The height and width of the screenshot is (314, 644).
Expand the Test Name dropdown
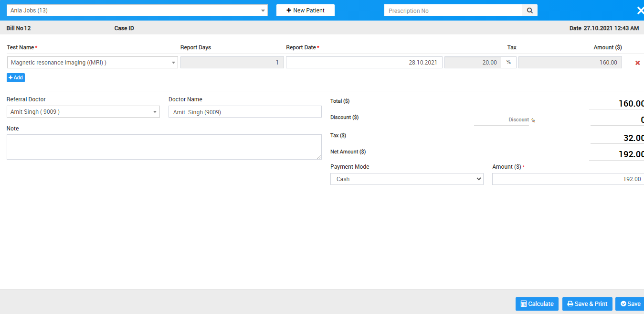coord(93,63)
